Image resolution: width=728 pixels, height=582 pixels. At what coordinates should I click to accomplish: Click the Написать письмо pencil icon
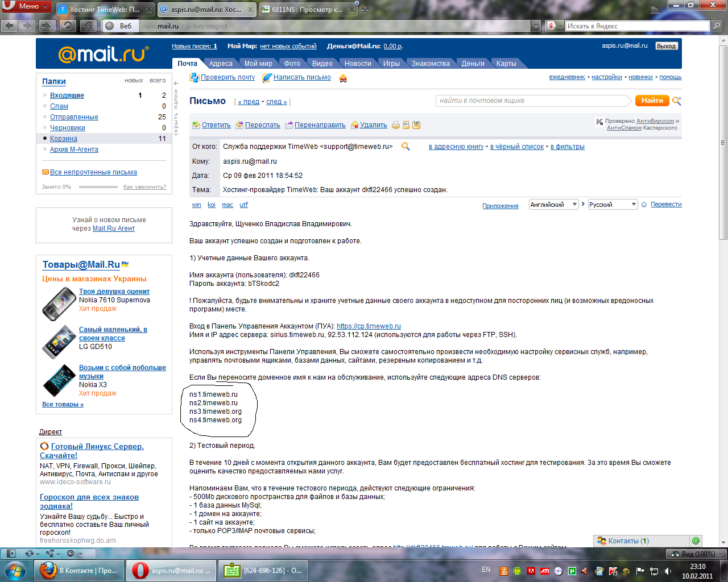click(267, 78)
